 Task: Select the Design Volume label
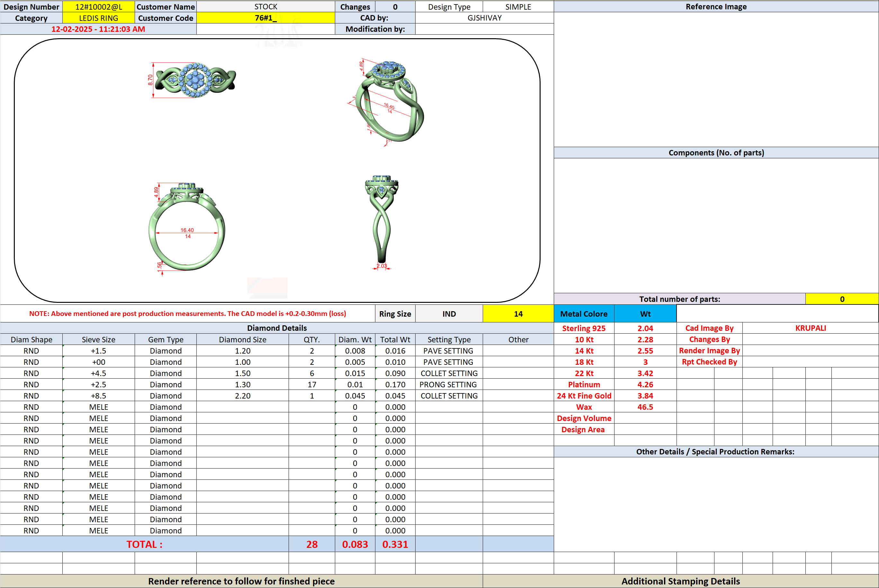584,418
